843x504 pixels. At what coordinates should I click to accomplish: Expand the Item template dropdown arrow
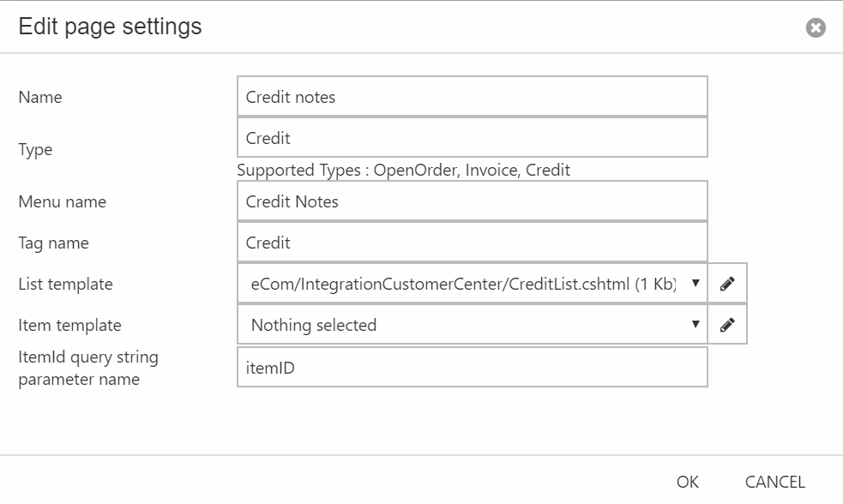pyautogui.click(x=695, y=324)
